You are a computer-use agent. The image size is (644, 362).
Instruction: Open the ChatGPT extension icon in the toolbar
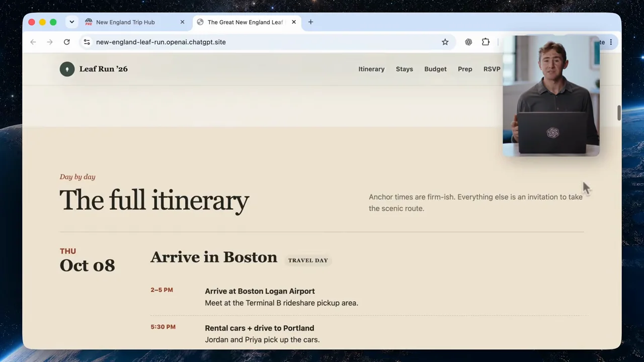pos(468,42)
